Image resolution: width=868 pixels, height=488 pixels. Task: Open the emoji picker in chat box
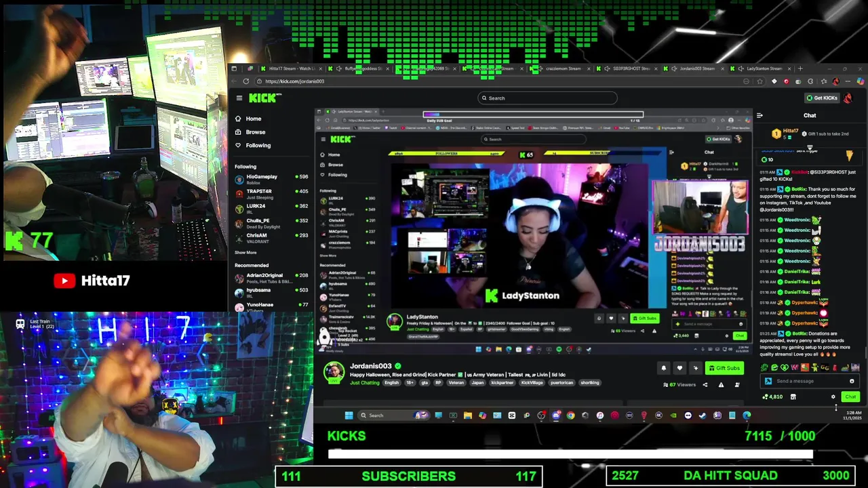point(852,381)
